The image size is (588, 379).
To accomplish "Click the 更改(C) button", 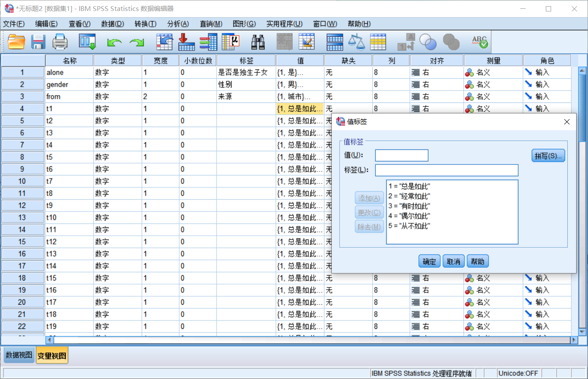I will click(x=370, y=213).
